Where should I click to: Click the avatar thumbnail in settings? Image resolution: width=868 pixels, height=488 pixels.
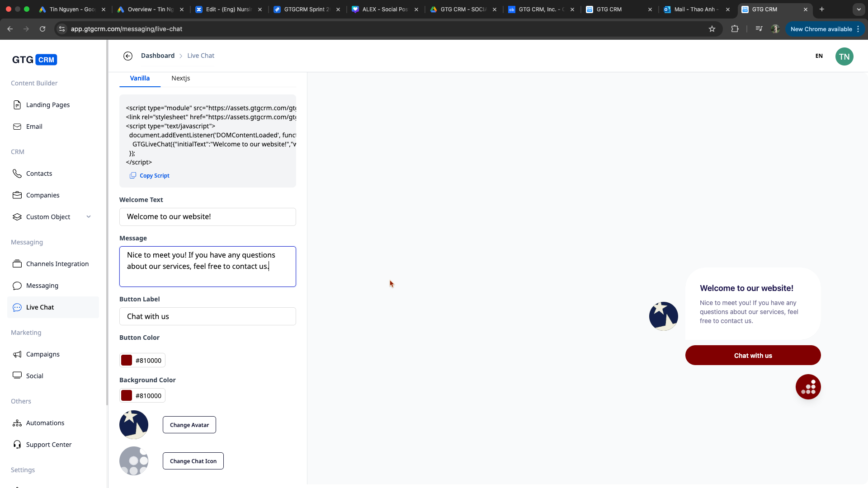(x=134, y=425)
